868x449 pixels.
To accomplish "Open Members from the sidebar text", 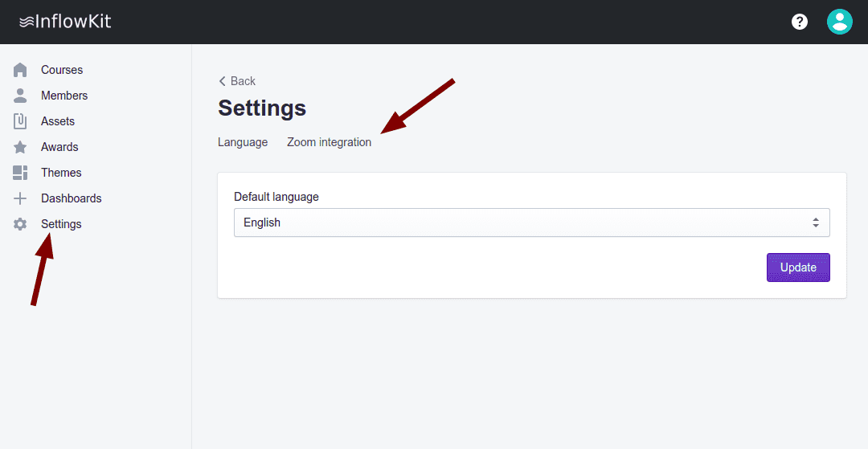I will pyautogui.click(x=64, y=96).
